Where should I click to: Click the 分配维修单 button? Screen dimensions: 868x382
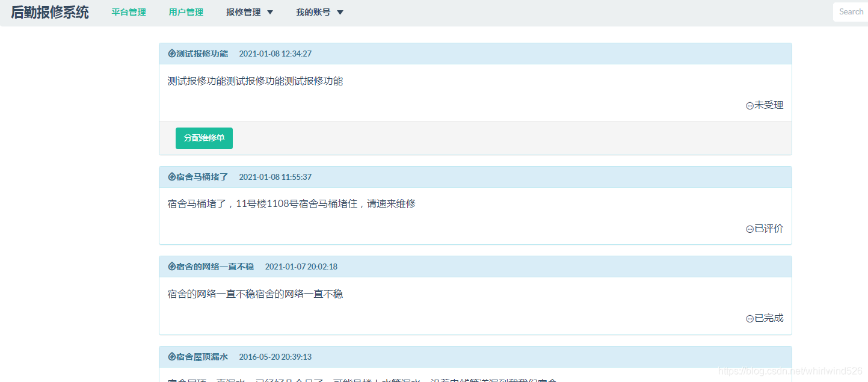[204, 138]
